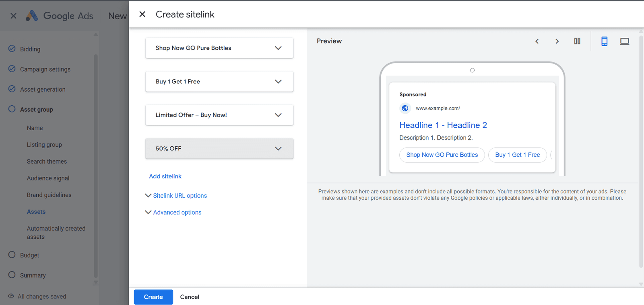Go to Campaign settings step
644x305 pixels.
45,70
